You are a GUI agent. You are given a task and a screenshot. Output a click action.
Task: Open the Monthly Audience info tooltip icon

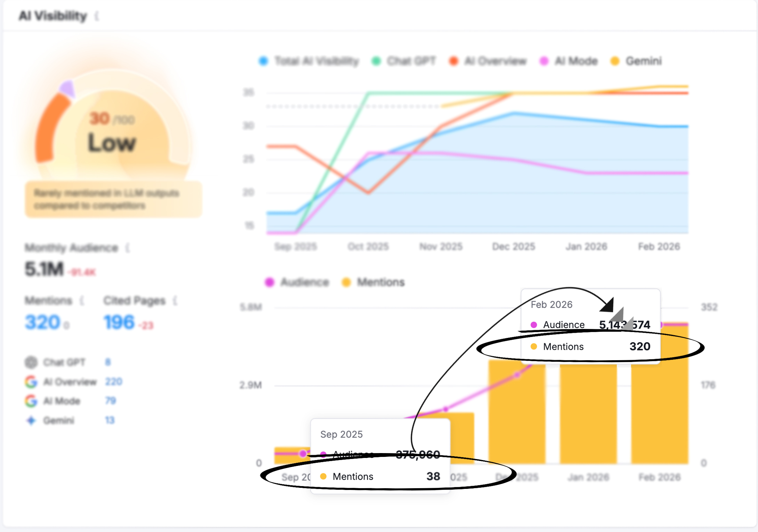(127, 248)
